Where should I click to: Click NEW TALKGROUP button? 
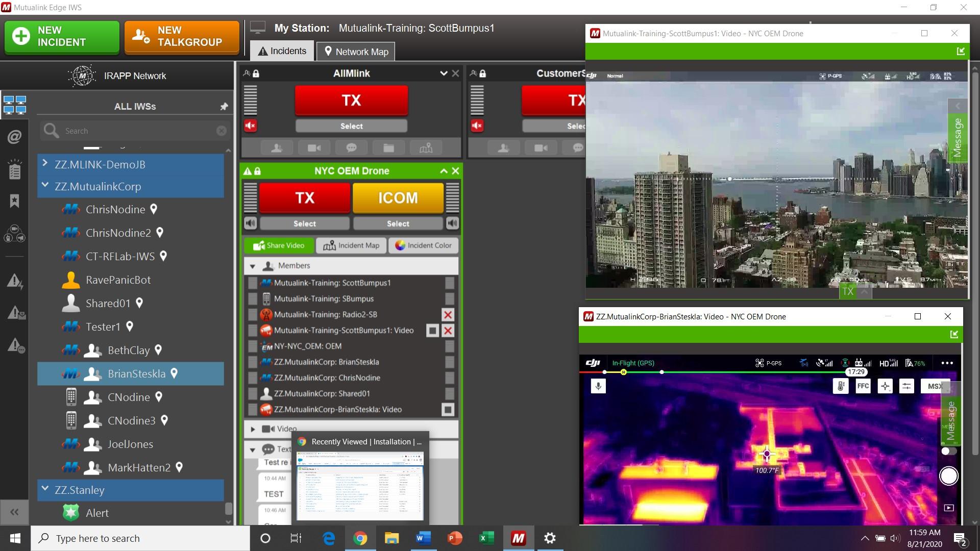[x=182, y=37]
